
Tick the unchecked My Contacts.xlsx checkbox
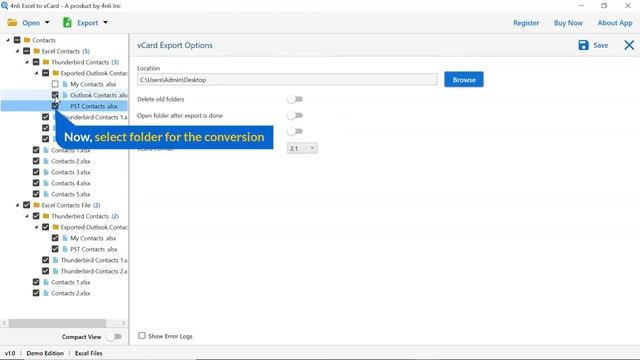(55, 84)
